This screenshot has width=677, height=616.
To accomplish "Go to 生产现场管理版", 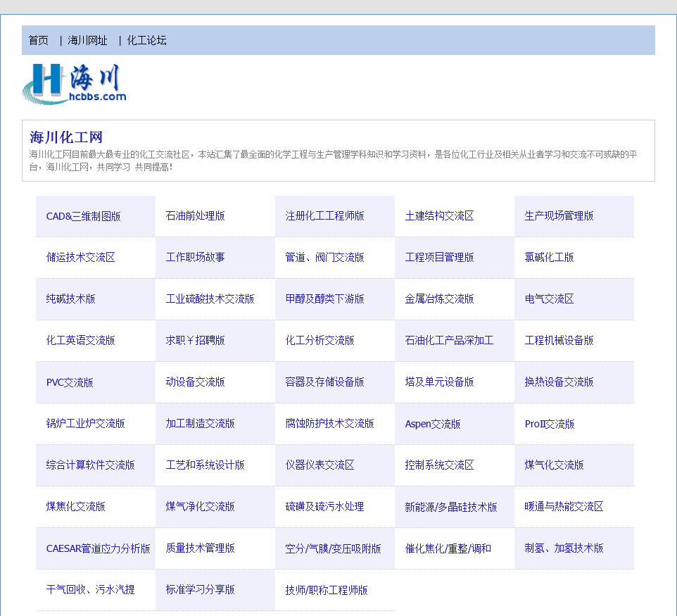I will click(559, 216).
